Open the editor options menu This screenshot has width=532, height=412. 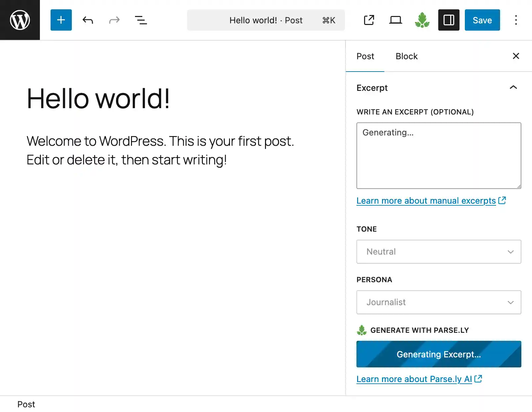[516, 20]
